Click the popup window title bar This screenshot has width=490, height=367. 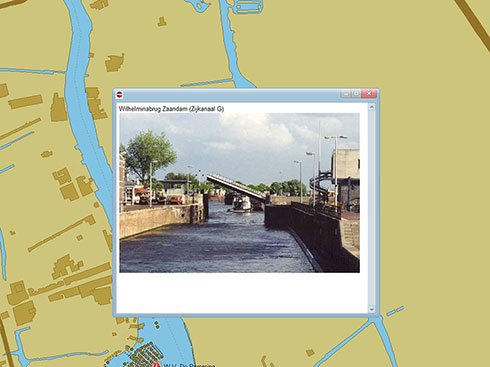click(230, 95)
